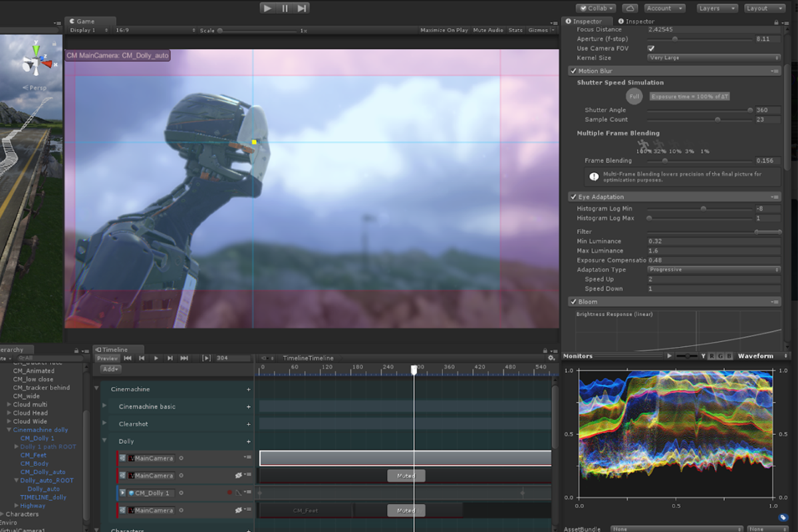Collapse the Cinemachine track group
This screenshot has width=798, height=532.
[x=96, y=389]
